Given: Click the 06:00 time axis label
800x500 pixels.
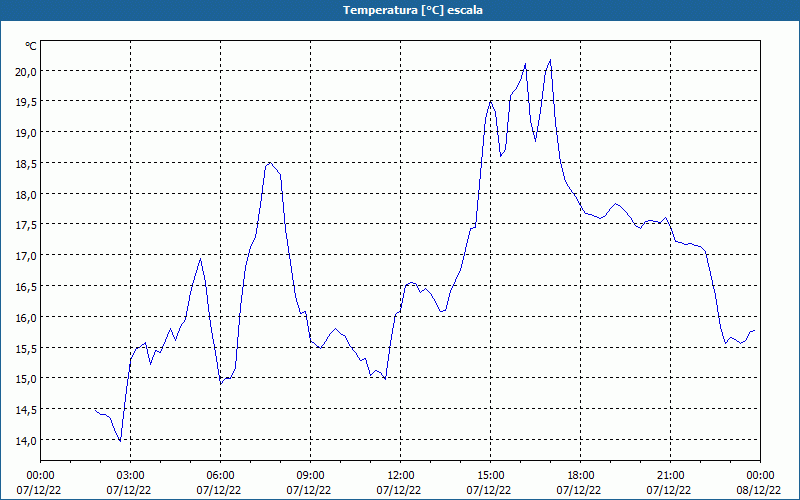Looking at the screenshot, I should click(220, 476).
